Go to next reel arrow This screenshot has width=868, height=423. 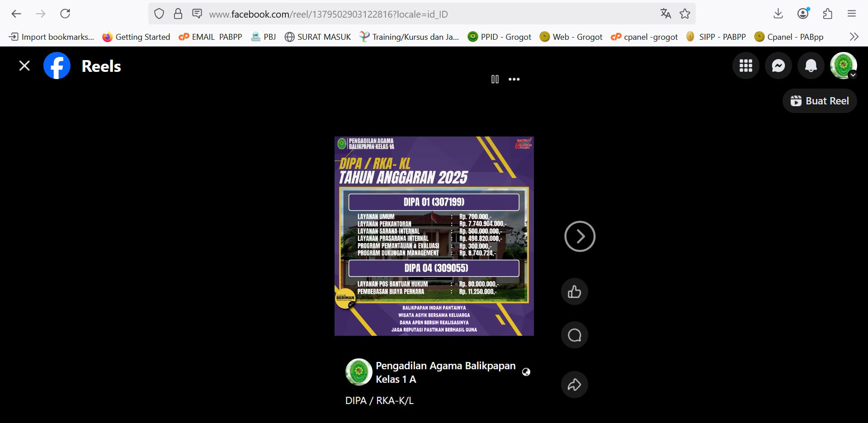(580, 236)
